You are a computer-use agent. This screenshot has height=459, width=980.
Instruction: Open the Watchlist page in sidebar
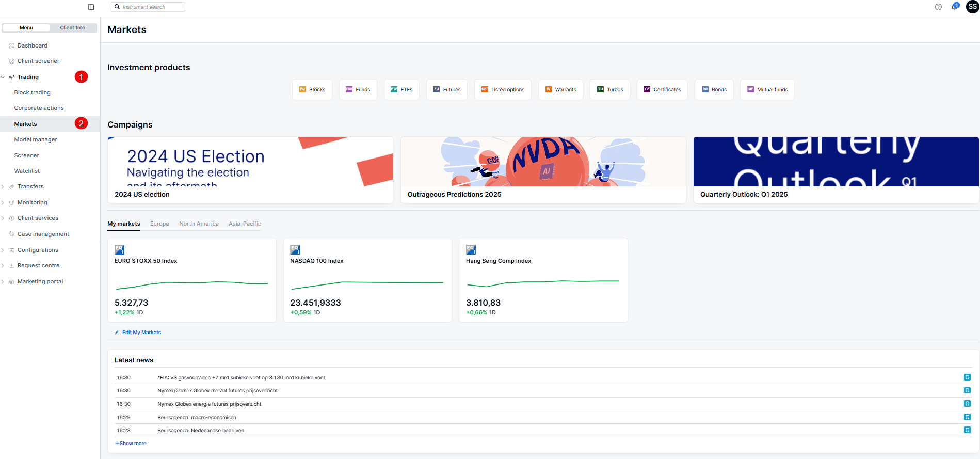pos(27,171)
